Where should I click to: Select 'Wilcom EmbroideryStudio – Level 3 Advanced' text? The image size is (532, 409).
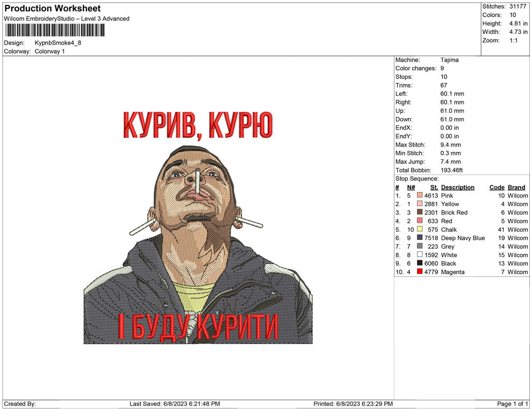(x=67, y=19)
